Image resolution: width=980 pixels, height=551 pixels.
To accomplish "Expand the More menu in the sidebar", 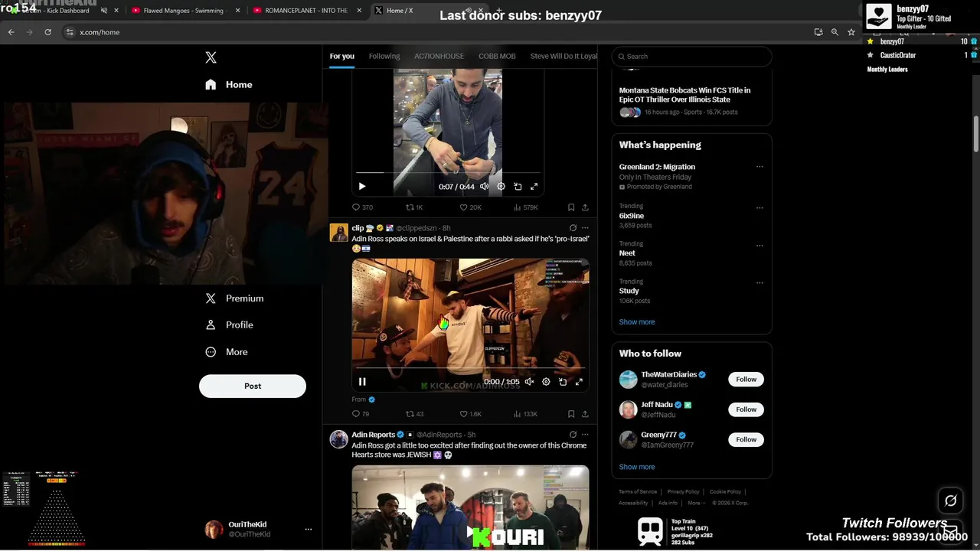I will point(227,352).
